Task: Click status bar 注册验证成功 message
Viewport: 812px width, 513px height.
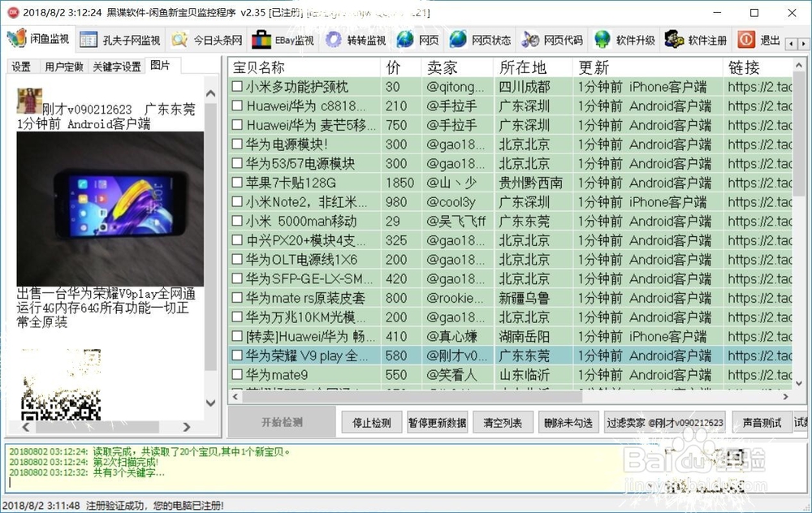Action: click(x=155, y=505)
